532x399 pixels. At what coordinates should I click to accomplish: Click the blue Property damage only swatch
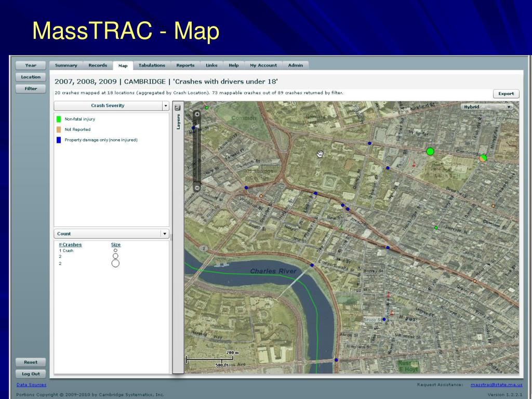pyautogui.click(x=59, y=140)
